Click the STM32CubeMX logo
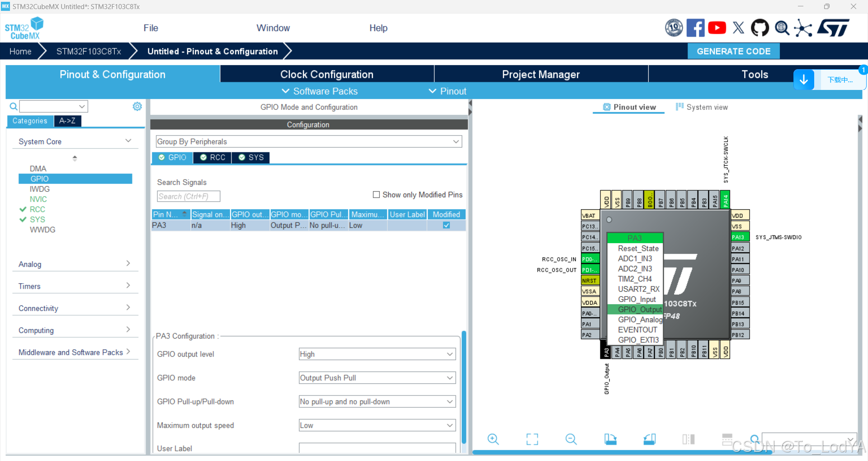Viewport: 868px width, 461px height. [x=24, y=28]
